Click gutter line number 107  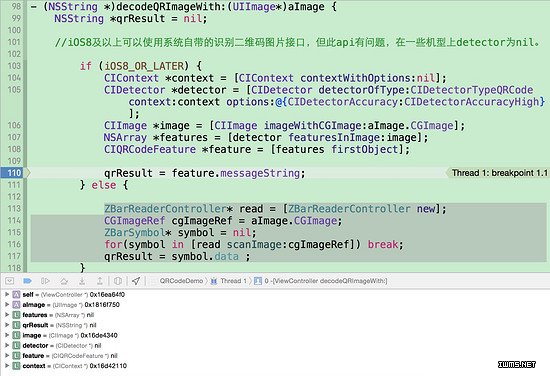pos(14,137)
